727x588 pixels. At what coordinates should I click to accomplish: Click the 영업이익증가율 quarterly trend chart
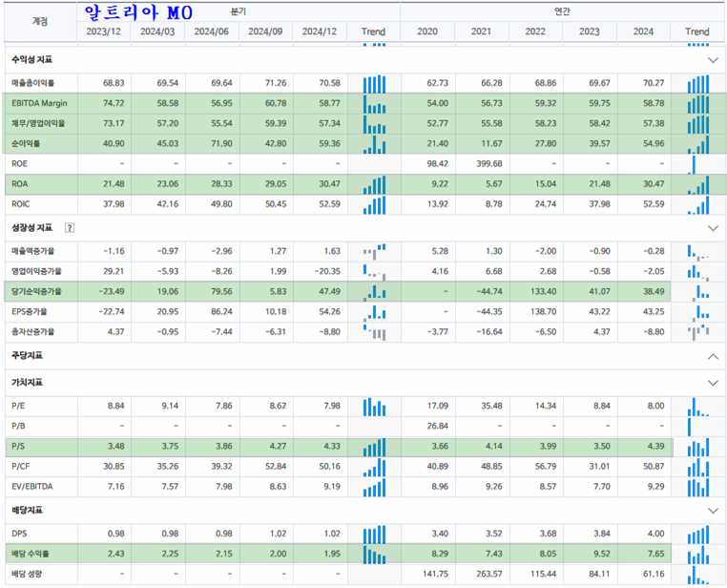374,272
